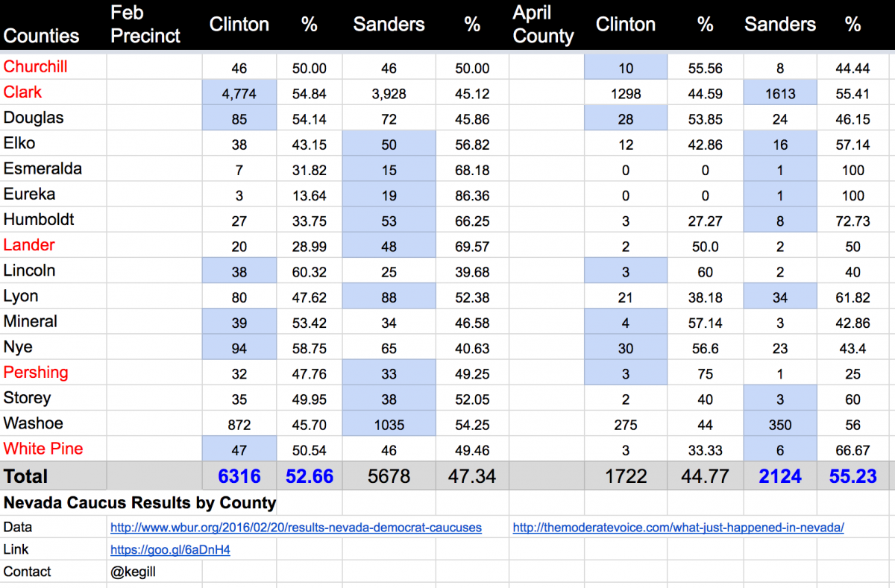895x588 pixels.
Task: Click the highlighted 1035 Washoe cell
Action: coord(389,425)
